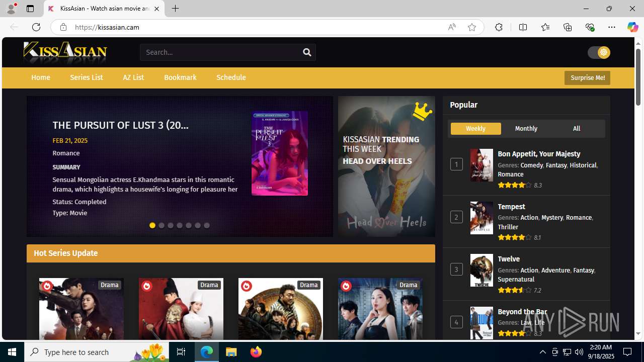Open Bon Appetit, Your Majesty title link
This screenshot has width=644, height=362.
539,154
